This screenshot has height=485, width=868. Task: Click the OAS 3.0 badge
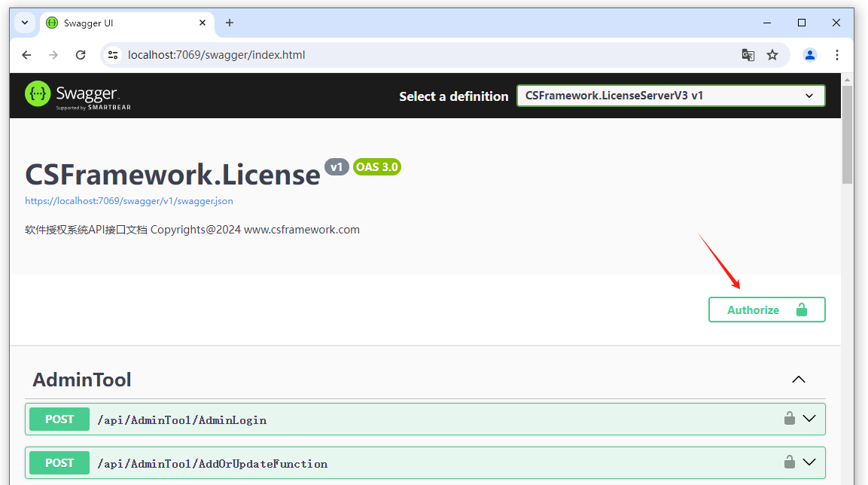377,166
